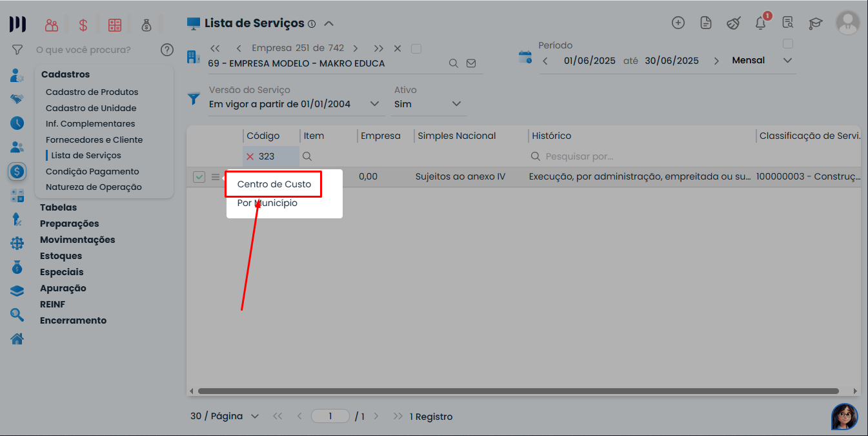Open the notifications bell
Viewport: 868px width, 436px height.
(761, 23)
